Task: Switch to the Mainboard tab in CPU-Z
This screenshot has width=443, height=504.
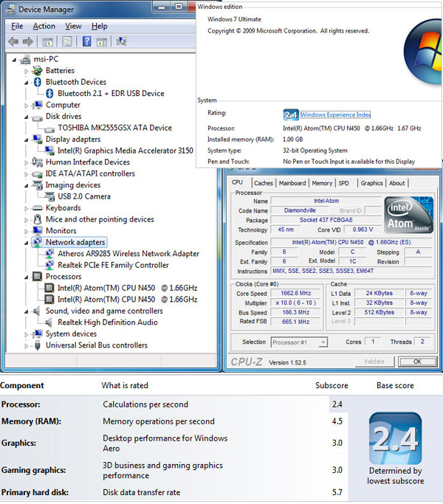Action: [x=292, y=183]
